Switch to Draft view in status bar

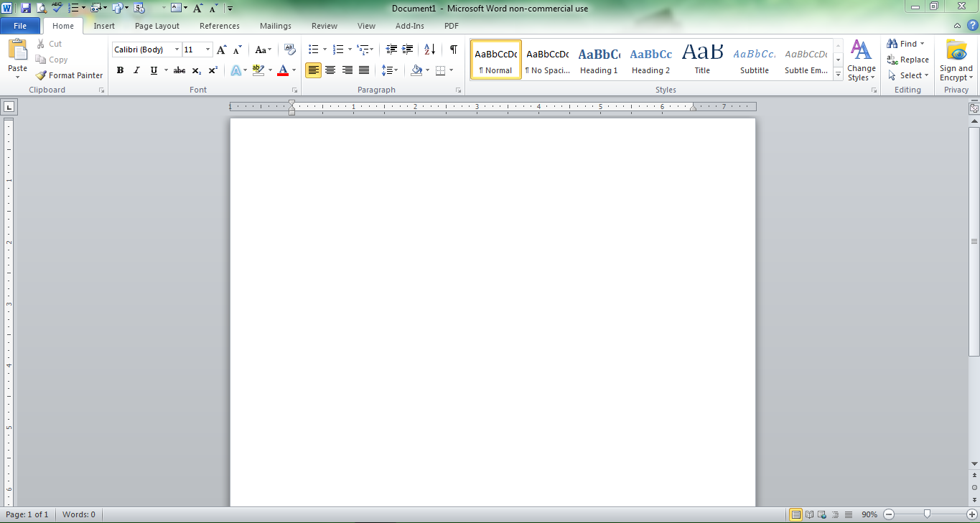tap(849, 514)
